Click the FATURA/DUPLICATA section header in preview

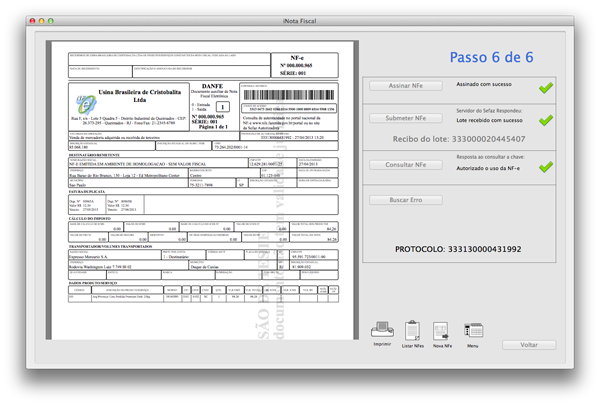pos(86,191)
